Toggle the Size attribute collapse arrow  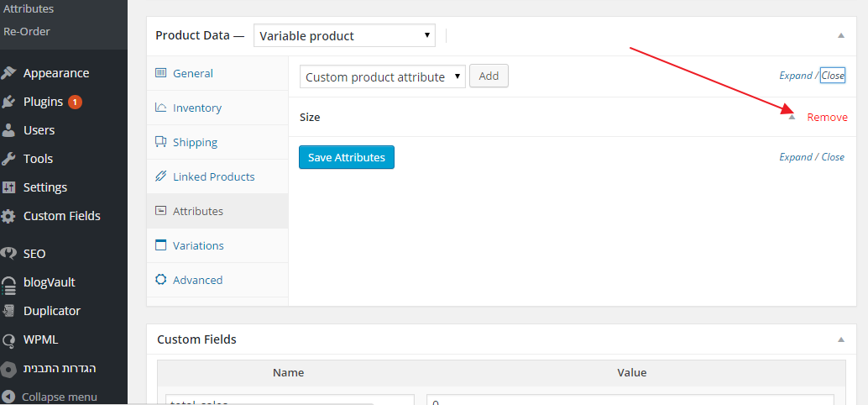[x=792, y=117]
